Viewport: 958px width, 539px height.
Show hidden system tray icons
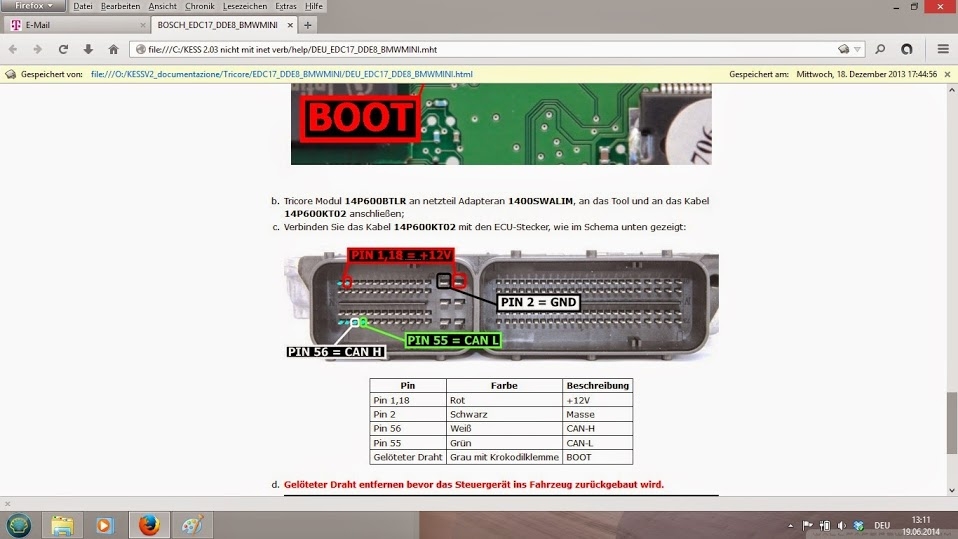click(x=791, y=526)
